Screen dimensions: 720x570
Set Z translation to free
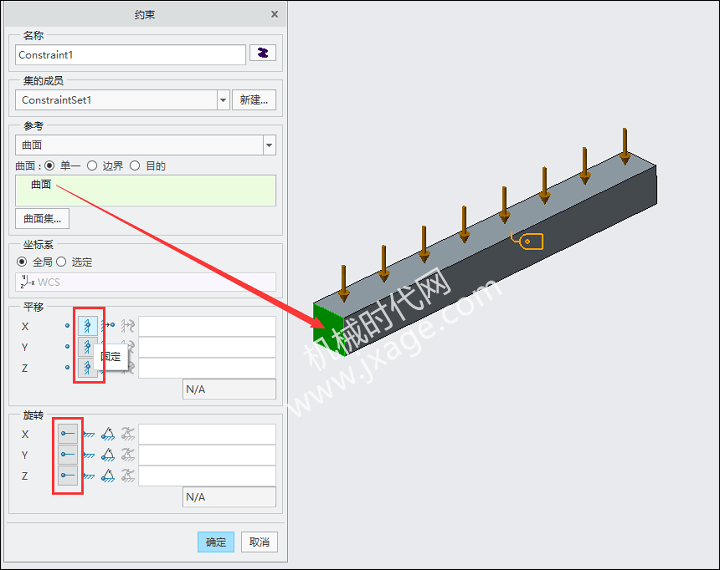[x=68, y=367]
